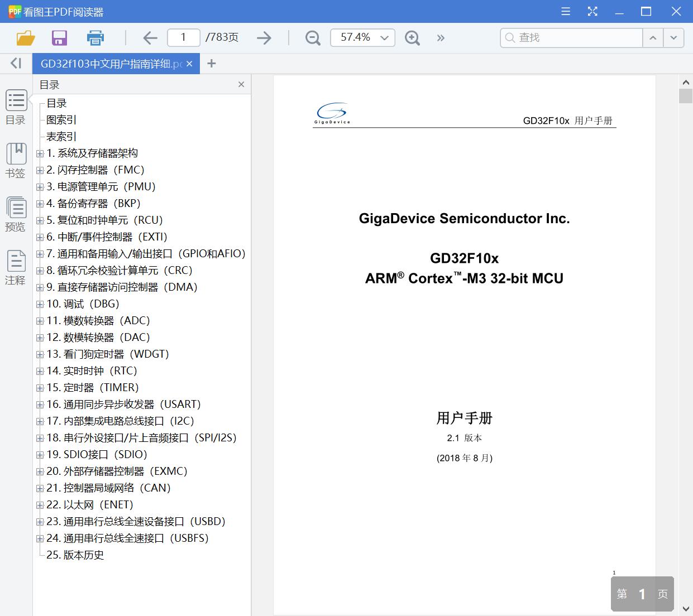
Task: Expand 22. 以太网 (ENET) node
Action: (x=40, y=505)
